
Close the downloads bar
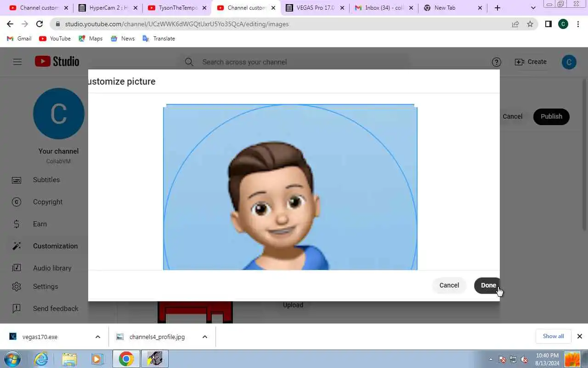[x=580, y=336]
